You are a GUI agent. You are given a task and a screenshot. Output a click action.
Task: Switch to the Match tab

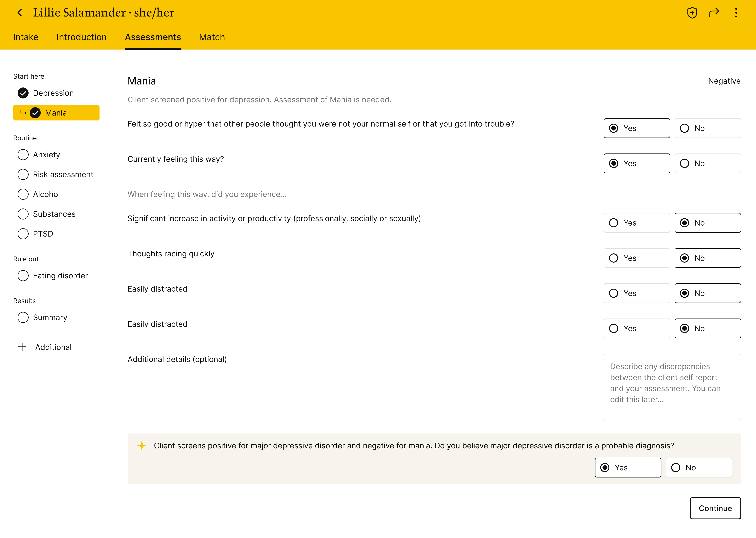point(212,37)
